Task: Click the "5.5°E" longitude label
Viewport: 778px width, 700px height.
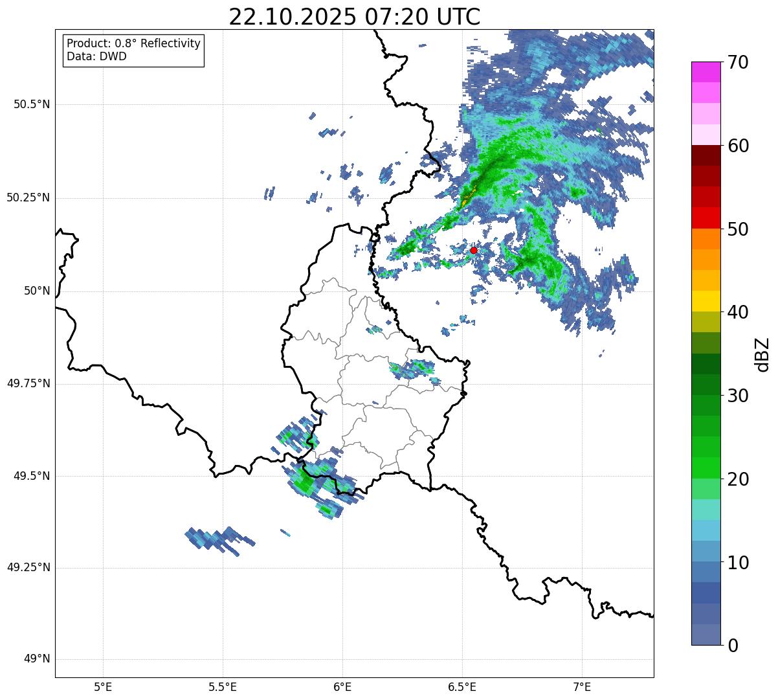Action: click(223, 687)
